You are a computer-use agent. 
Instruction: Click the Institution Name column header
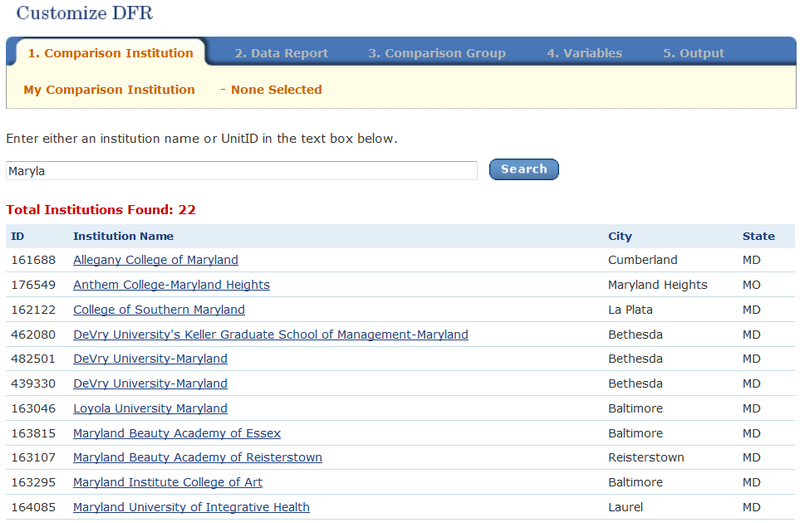(x=123, y=236)
